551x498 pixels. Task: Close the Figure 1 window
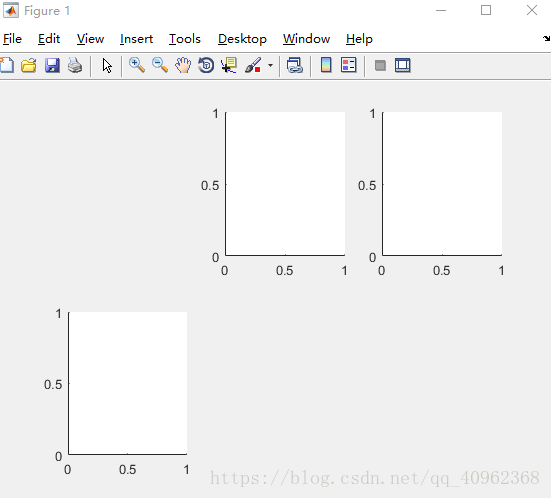pos(532,11)
